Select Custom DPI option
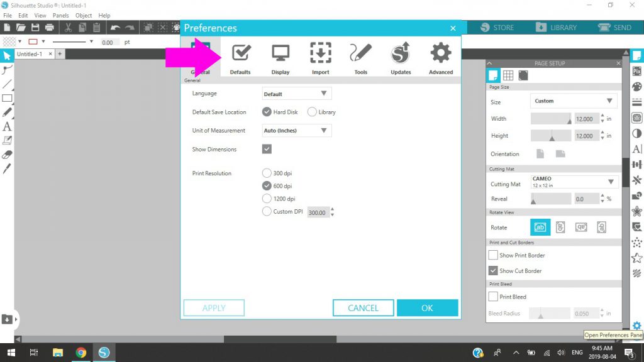The height and width of the screenshot is (362, 644). coord(267,211)
